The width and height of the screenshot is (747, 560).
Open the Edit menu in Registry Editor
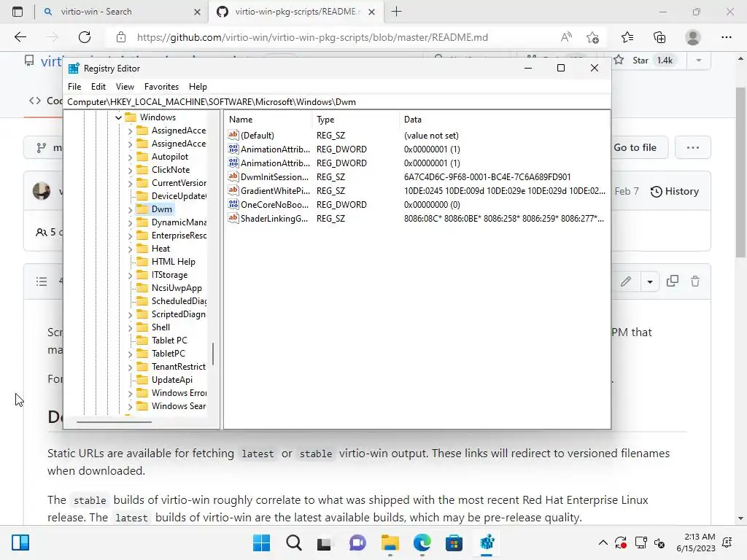click(98, 87)
